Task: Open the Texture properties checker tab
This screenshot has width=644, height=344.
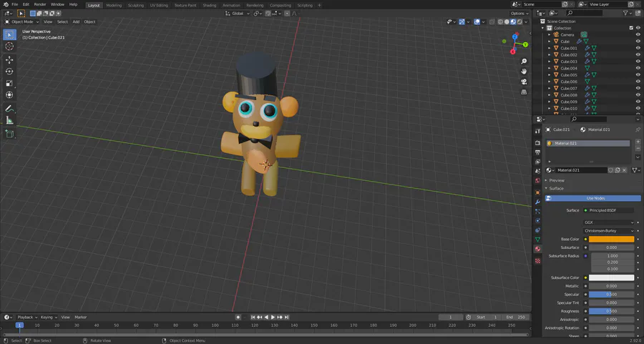Action: click(537, 260)
